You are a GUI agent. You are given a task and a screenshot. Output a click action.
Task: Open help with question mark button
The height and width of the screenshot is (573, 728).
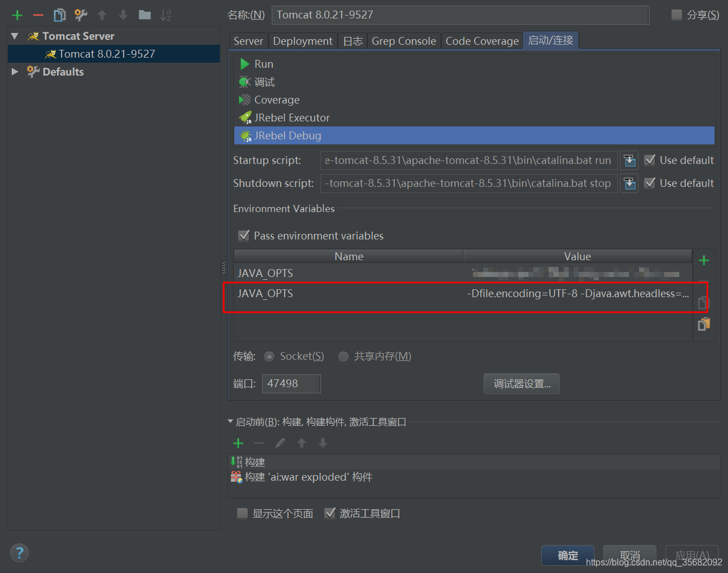pyautogui.click(x=20, y=553)
